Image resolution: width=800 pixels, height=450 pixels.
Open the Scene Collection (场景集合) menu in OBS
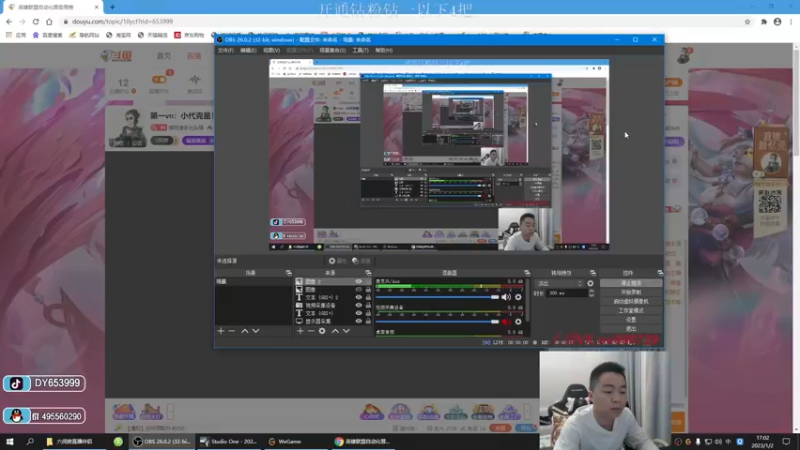coord(332,51)
